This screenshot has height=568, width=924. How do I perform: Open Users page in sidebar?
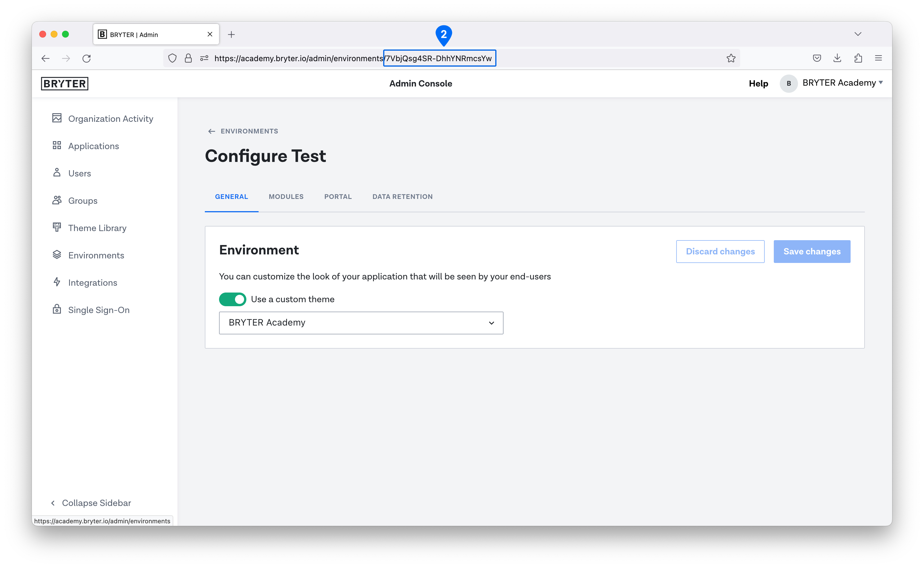pos(80,173)
